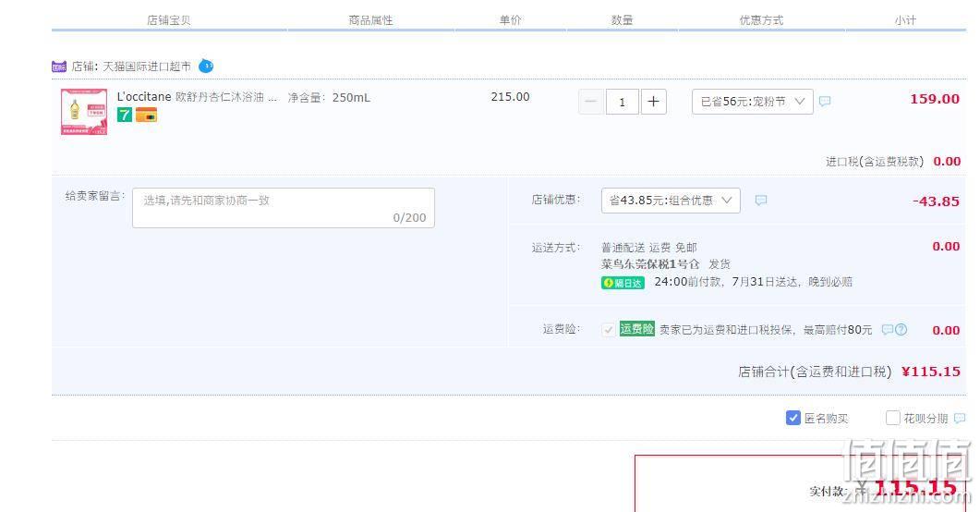
Task: Click the 店铺宝贝 column header
Action: coord(169,20)
